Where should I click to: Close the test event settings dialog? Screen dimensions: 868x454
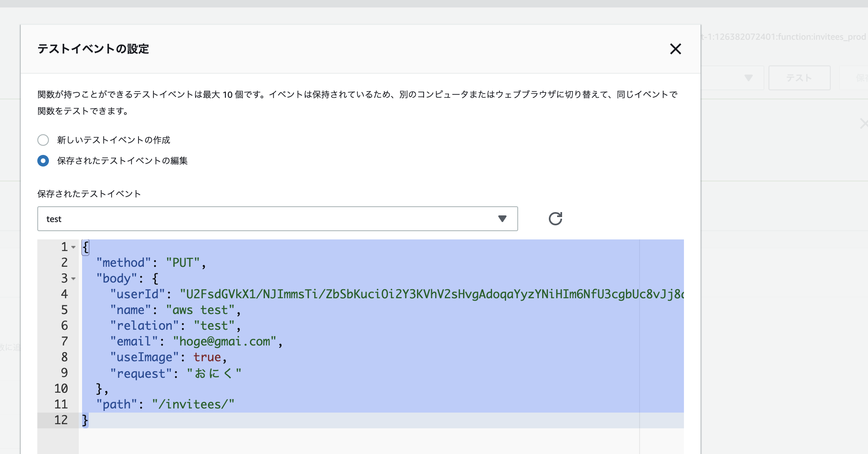675,49
